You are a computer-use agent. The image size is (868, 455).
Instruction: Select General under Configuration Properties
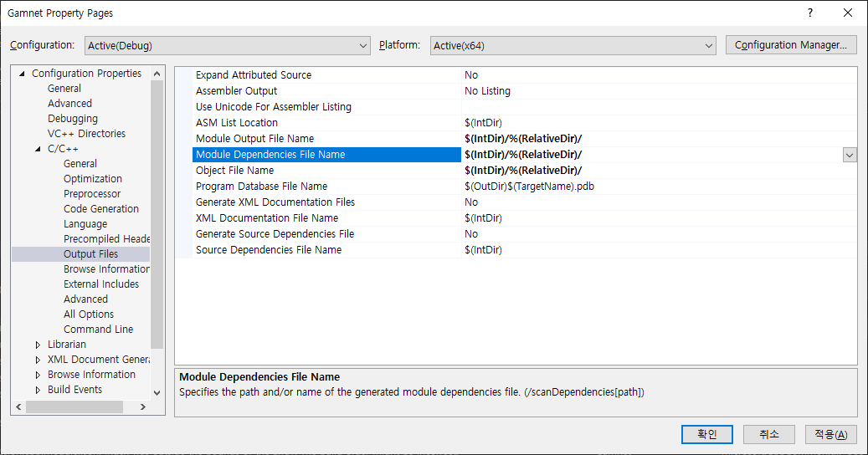tap(64, 89)
